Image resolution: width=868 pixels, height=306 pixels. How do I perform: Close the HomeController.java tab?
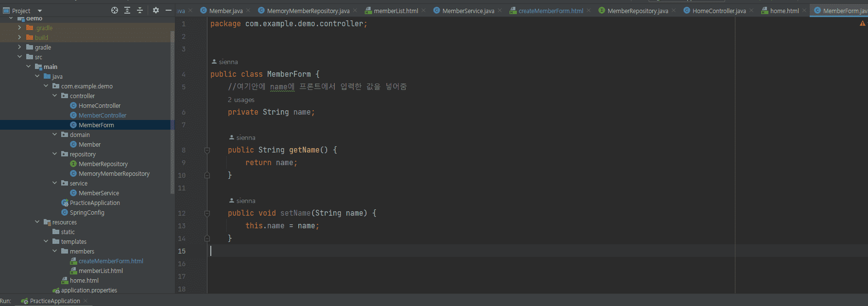[x=751, y=11]
